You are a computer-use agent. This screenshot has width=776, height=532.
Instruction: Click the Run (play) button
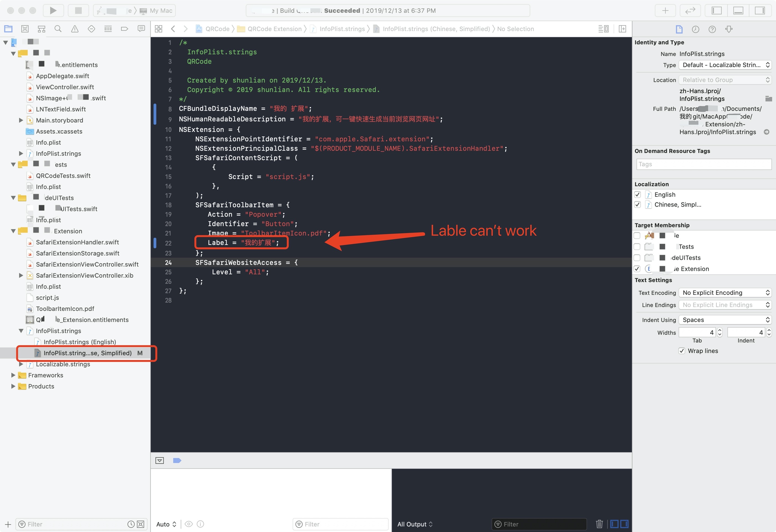tap(53, 10)
